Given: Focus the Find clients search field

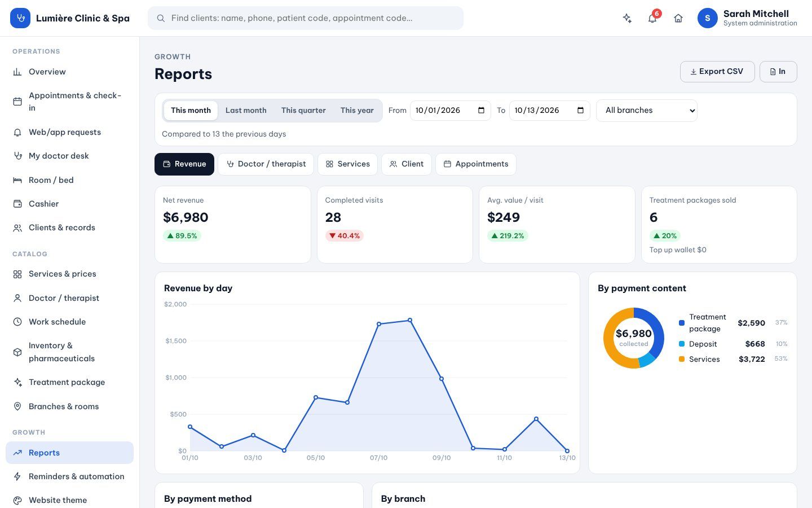Looking at the screenshot, I should [x=306, y=18].
